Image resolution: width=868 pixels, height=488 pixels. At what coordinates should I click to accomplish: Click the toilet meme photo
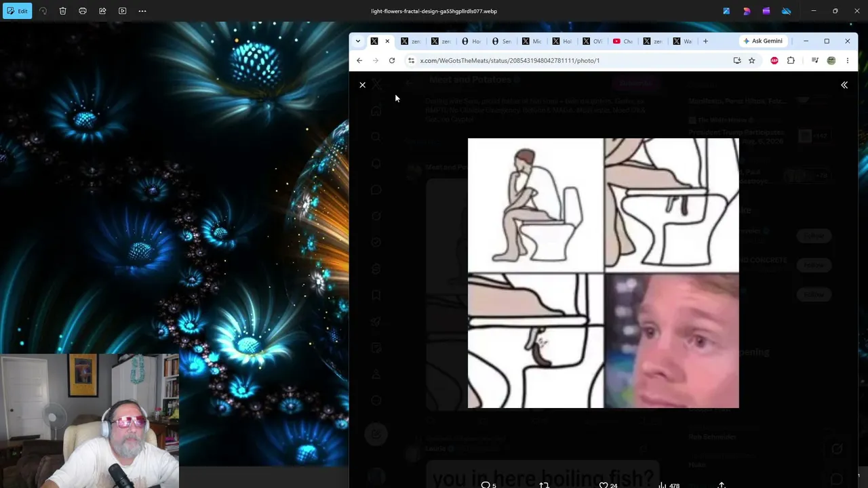[x=604, y=273]
